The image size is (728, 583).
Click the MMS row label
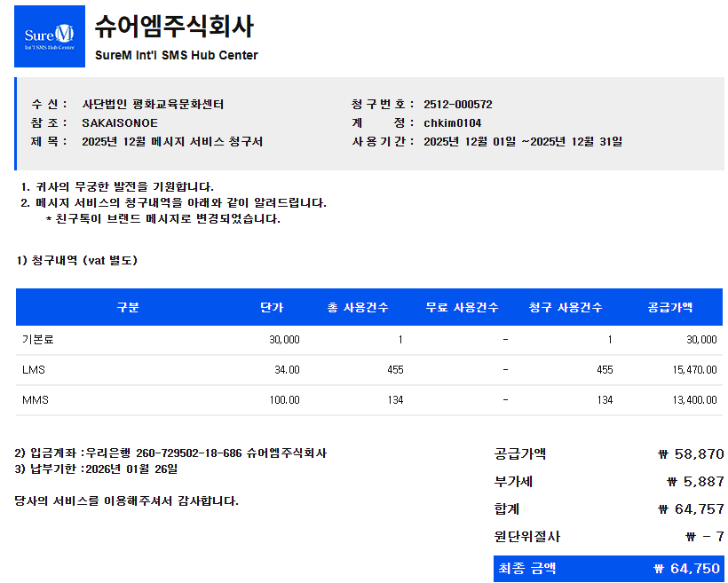coord(36,400)
